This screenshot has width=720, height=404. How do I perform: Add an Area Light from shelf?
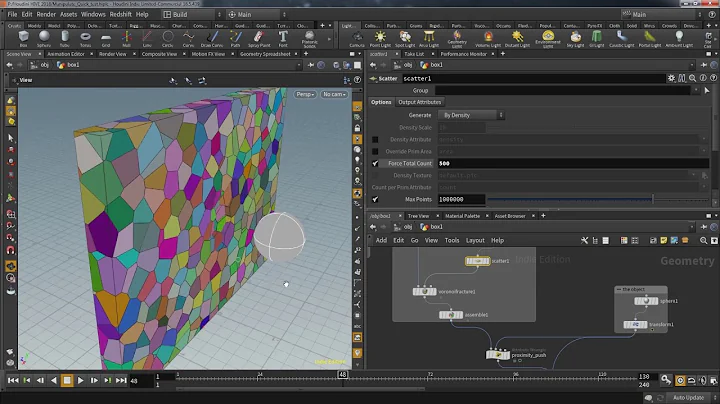click(429, 39)
